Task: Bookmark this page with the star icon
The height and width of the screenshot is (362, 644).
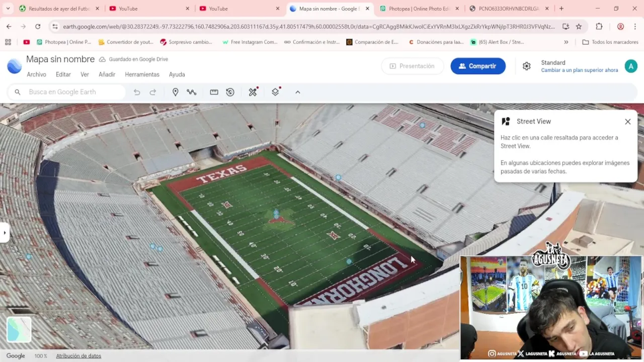Action: 579,27
